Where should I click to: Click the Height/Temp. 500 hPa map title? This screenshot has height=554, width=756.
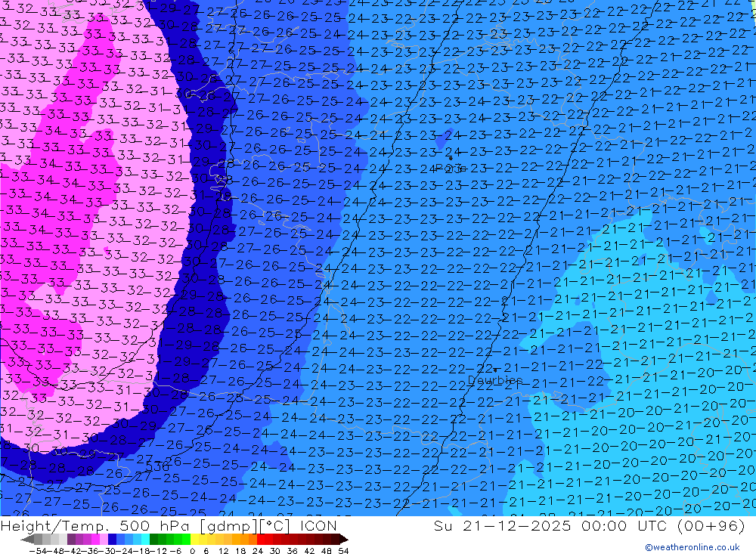coord(169,525)
